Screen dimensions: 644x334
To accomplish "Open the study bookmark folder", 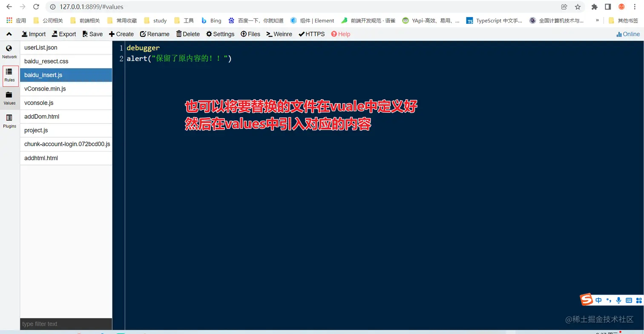I will pos(155,20).
